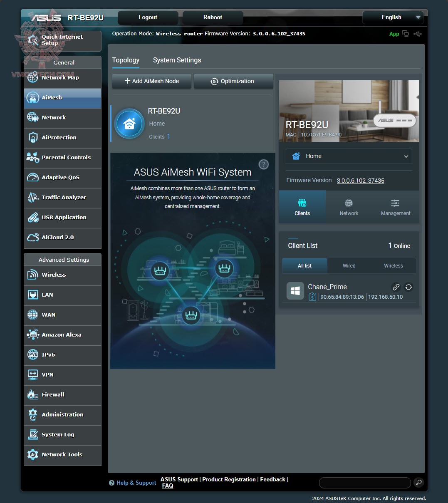Open the Feedback link
Image resolution: width=448 pixels, height=503 pixels.
click(273, 479)
